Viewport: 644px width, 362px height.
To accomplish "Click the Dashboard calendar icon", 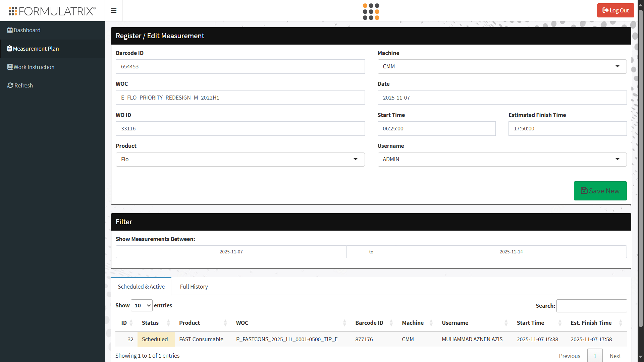I will coord(10,30).
